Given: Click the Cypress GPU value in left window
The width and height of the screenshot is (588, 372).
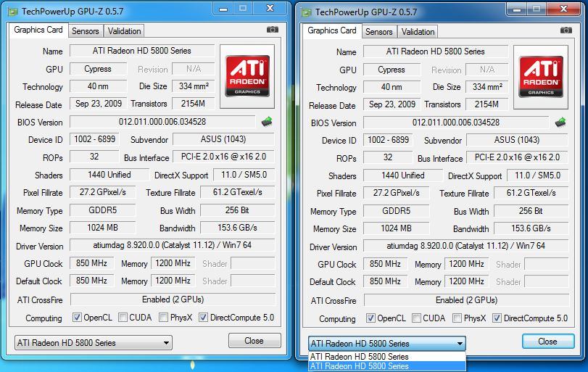Looking at the screenshot, I should tap(99, 69).
